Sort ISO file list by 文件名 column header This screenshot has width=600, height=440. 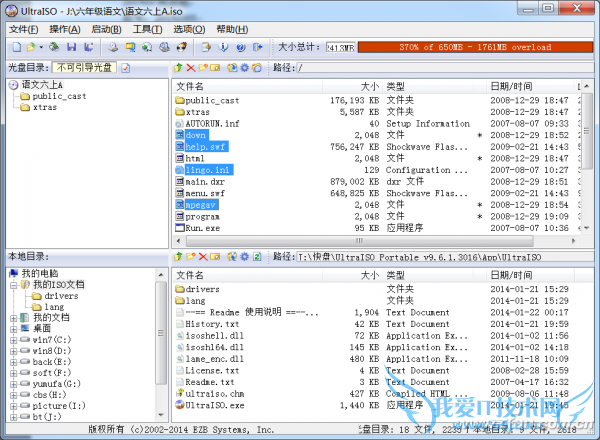pos(248,86)
